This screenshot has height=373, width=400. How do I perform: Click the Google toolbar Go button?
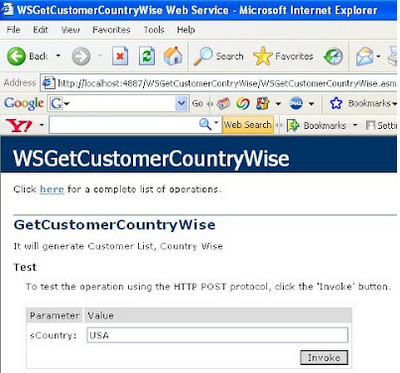pyautogui.click(x=197, y=104)
